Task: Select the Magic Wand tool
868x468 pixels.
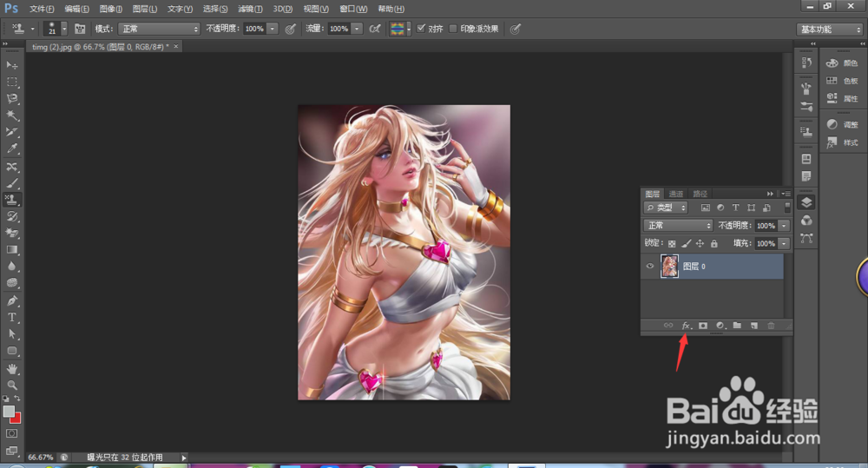Action: point(11,115)
